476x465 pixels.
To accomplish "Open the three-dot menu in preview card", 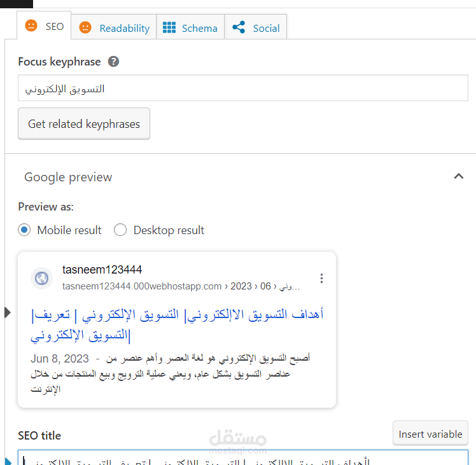I will coord(322,278).
